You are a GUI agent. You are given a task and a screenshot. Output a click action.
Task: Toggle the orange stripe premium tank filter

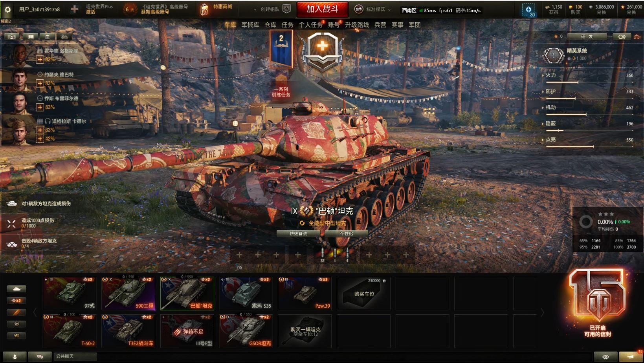click(17, 312)
